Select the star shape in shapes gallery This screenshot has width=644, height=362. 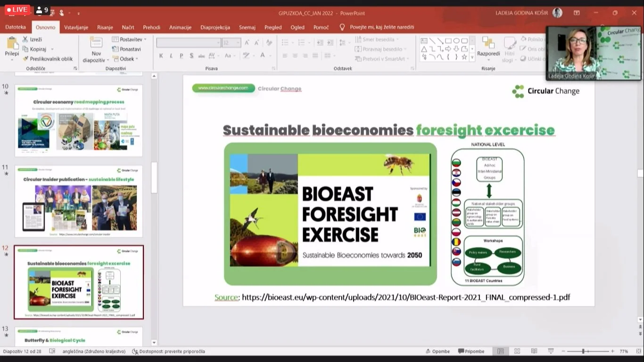464,57
